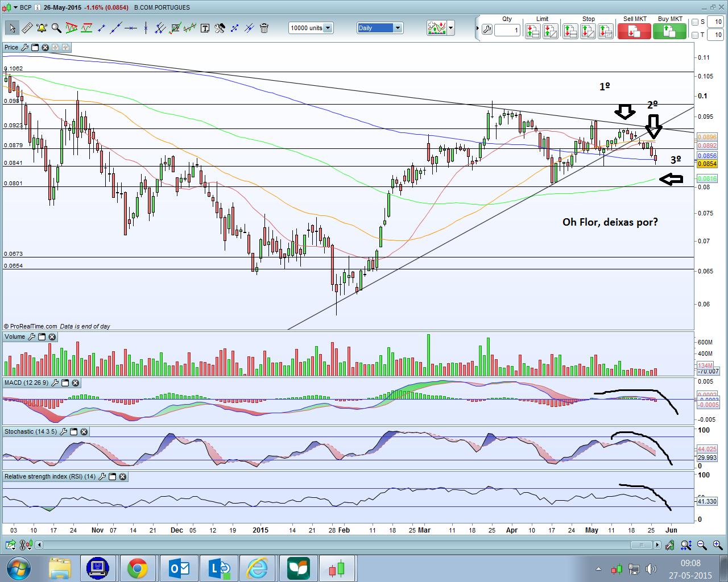Select the horizontal line drawing tool
The width and height of the screenshot is (728, 582).
[131, 28]
